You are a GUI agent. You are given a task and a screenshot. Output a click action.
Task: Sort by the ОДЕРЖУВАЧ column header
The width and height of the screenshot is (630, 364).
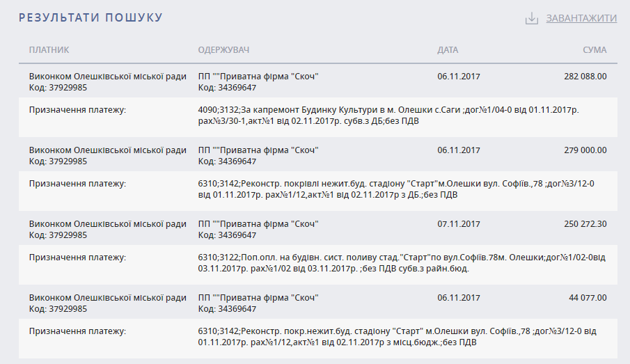223,50
